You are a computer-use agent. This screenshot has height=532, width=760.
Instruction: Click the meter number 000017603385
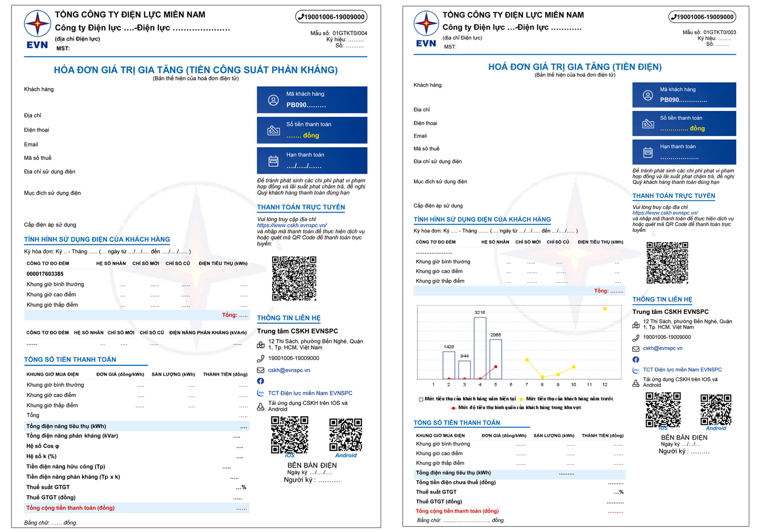click(x=45, y=274)
